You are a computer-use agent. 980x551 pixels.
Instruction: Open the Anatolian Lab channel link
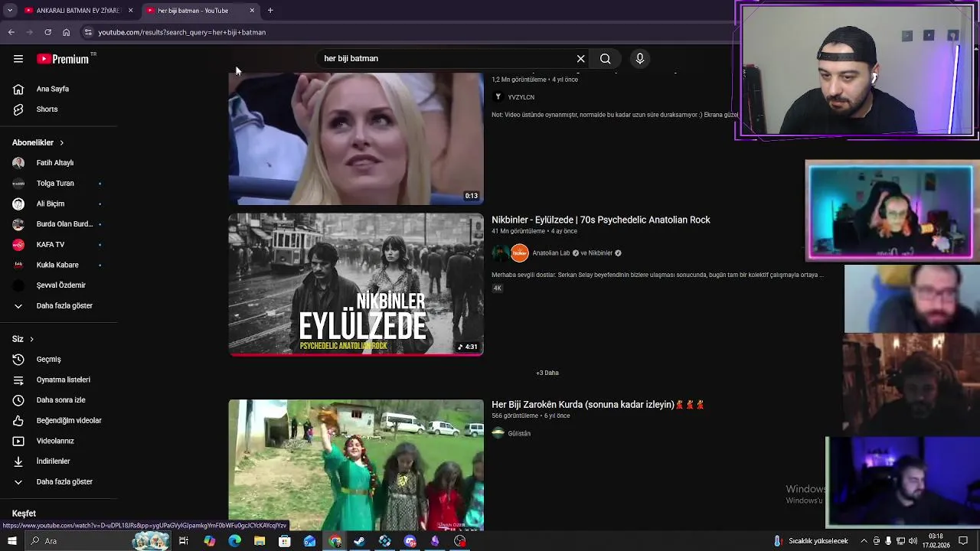[x=551, y=253]
